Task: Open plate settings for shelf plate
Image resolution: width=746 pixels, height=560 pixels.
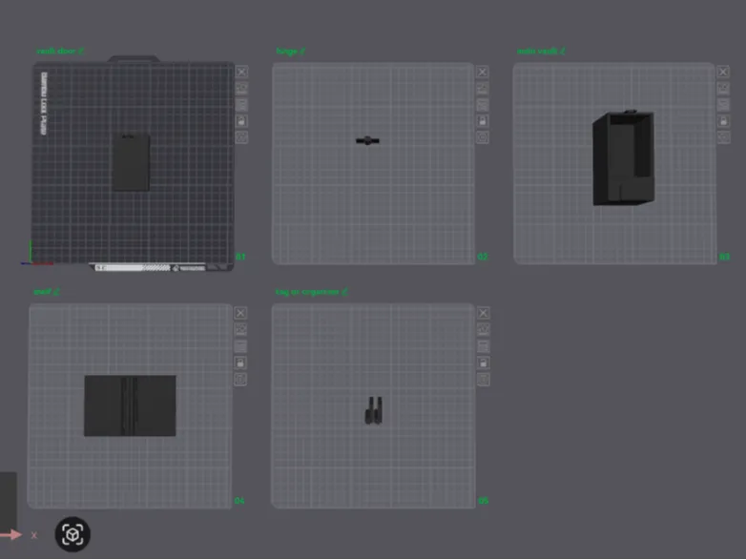Action: tap(240, 379)
